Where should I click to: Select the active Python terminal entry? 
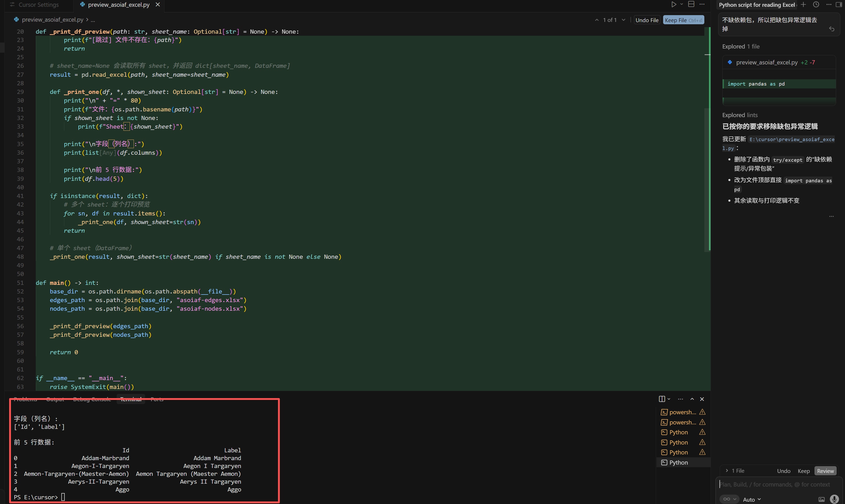tap(683, 463)
